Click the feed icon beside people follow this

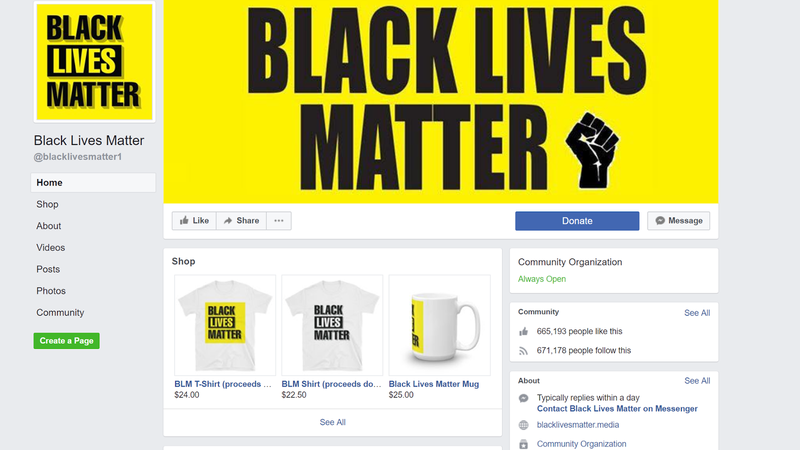click(523, 351)
